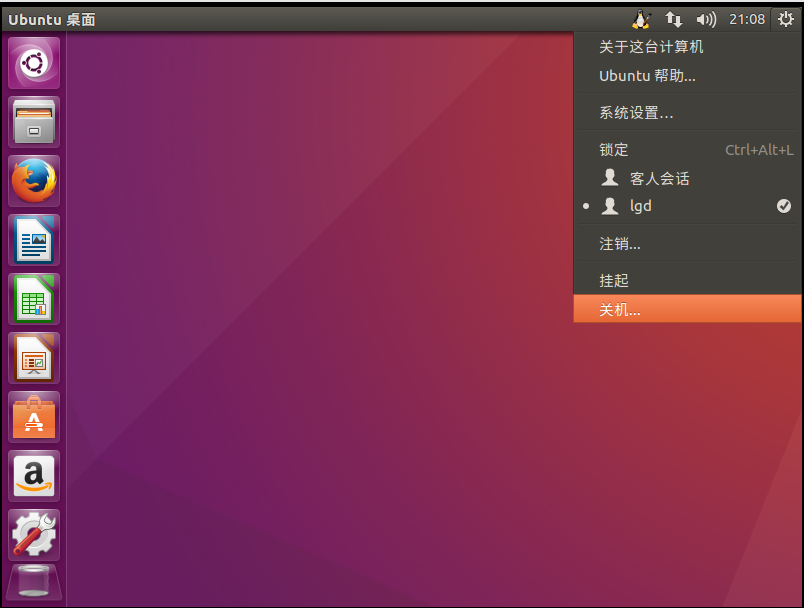Close the session menu via power gear icon
804x608 pixels.
(786, 19)
